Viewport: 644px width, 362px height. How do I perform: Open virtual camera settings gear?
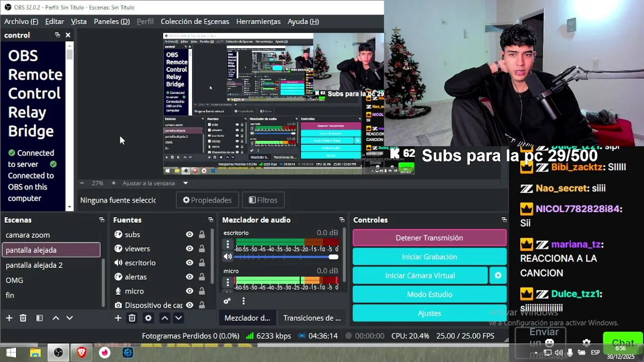pos(498,276)
